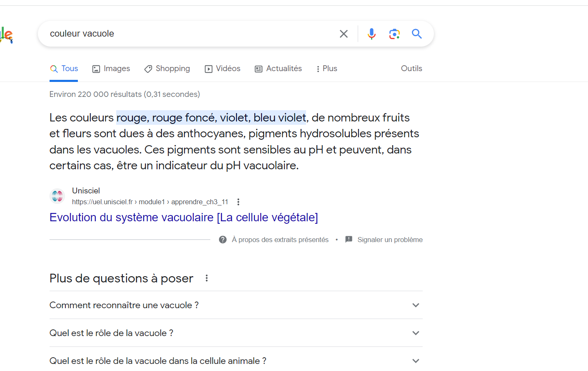Click the question mark icon about featured snippets
The width and height of the screenshot is (588, 371).
[x=223, y=240]
